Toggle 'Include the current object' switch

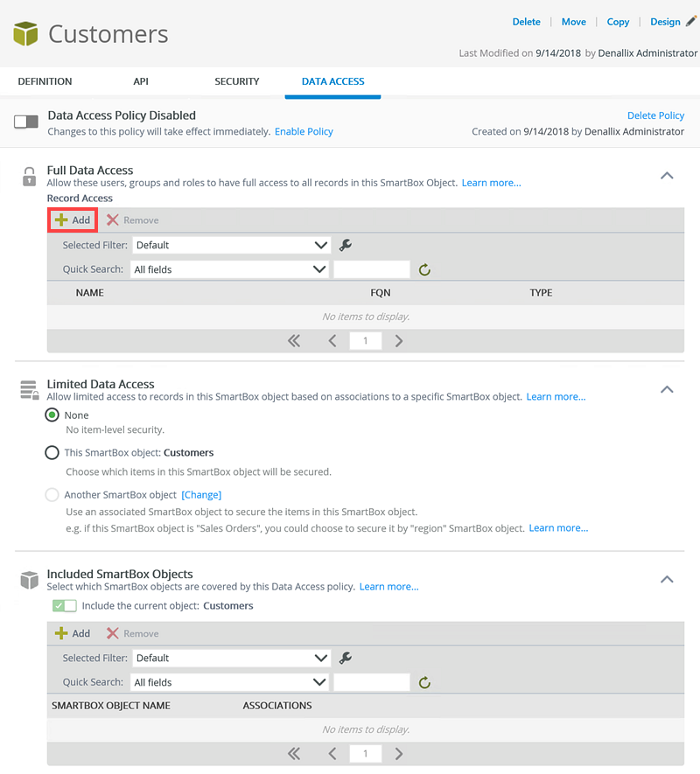pyautogui.click(x=65, y=605)
